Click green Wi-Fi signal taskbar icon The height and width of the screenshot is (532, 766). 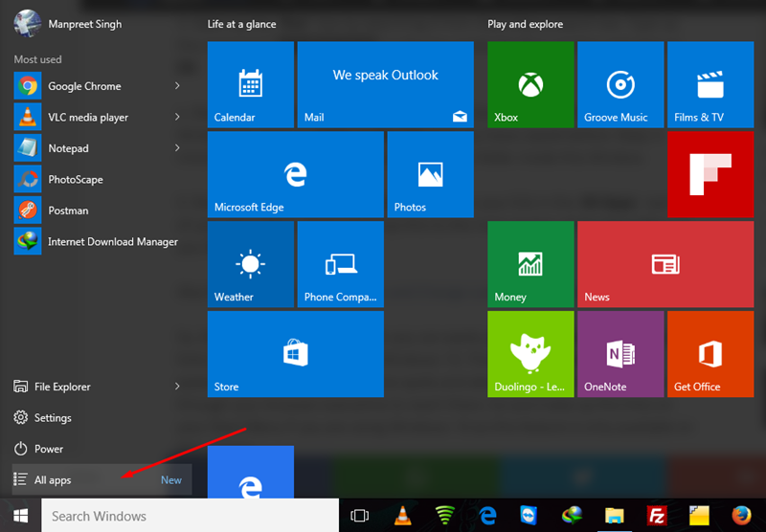coord(444,516)
